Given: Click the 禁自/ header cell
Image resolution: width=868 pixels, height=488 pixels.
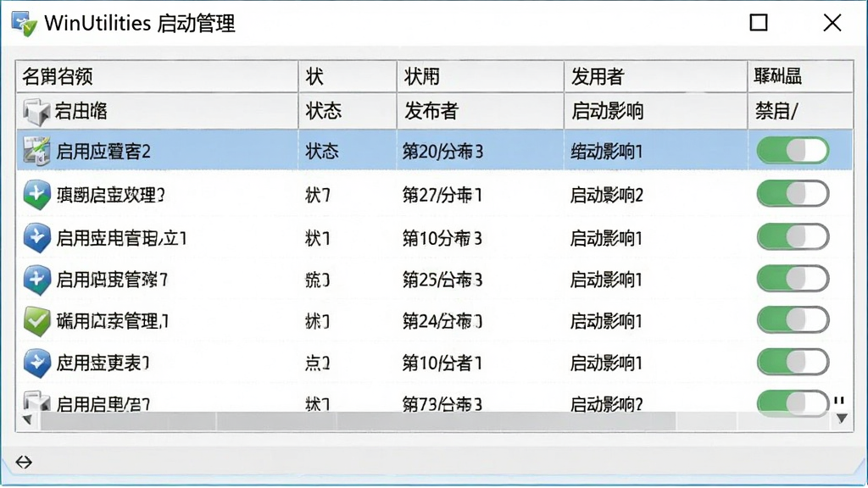Looking at the screenshot, I should [x=800, y=111].
